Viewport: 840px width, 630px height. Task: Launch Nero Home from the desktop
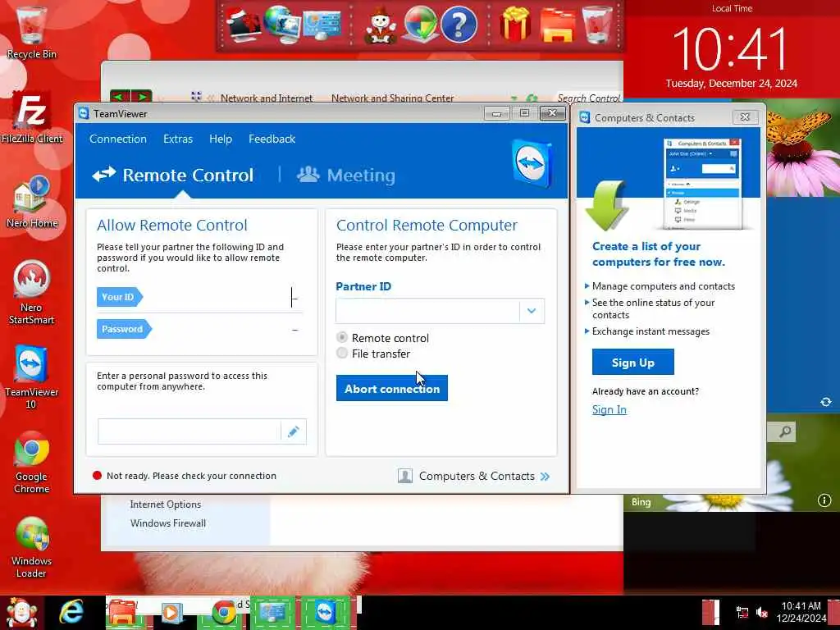point(31,202)
